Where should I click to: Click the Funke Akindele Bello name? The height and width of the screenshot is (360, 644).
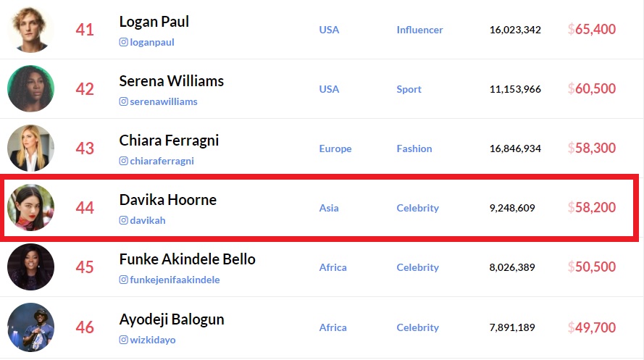187,259
